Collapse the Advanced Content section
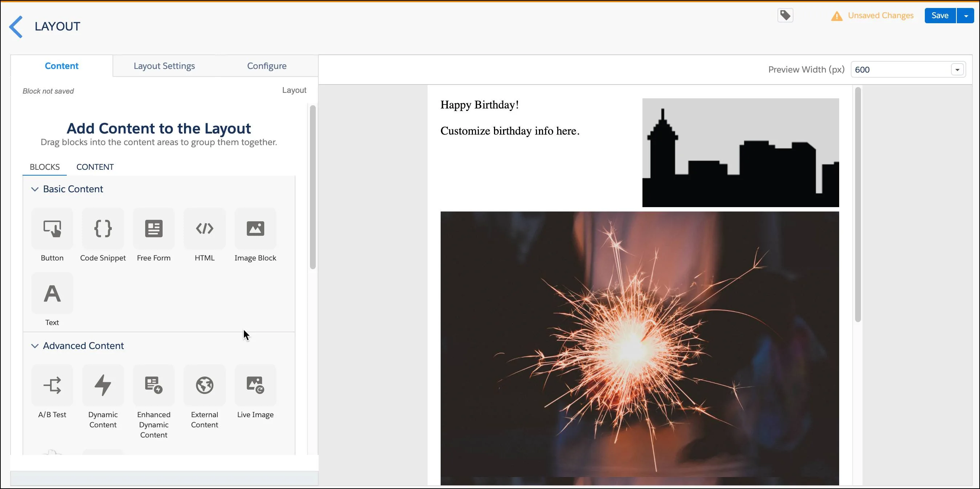Screen dimensions: 980x489 pos(34,345)
